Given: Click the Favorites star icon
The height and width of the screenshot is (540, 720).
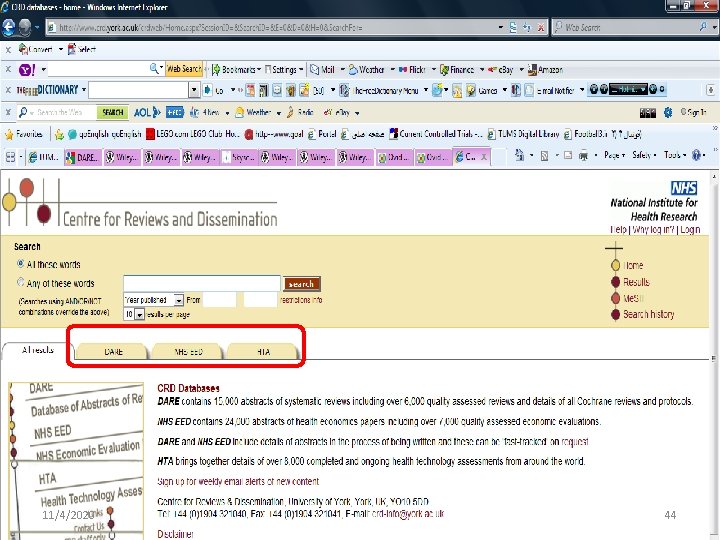Looking at the screenshot, I should pos(9,134).
